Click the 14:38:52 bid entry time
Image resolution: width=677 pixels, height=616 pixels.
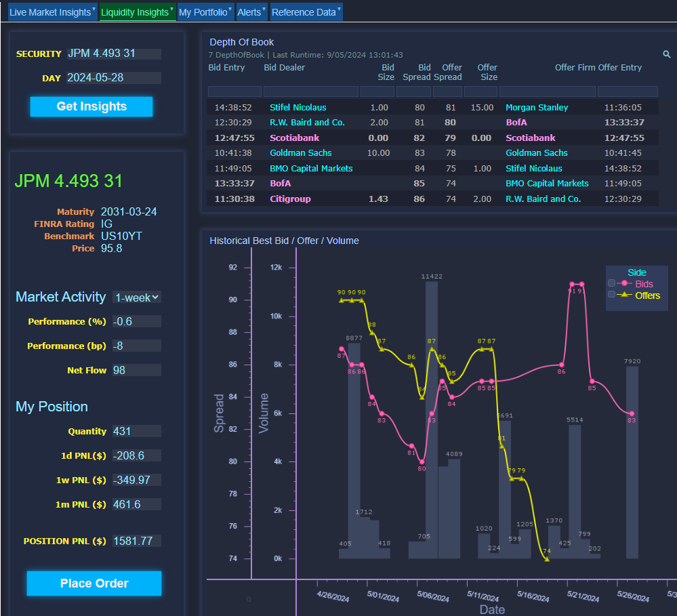pos(233,108)
